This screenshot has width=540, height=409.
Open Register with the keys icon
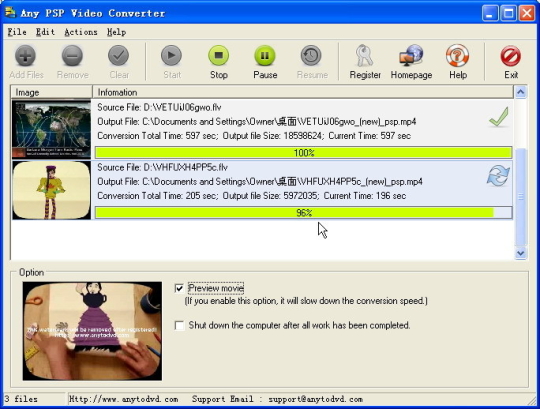[364, 56]
